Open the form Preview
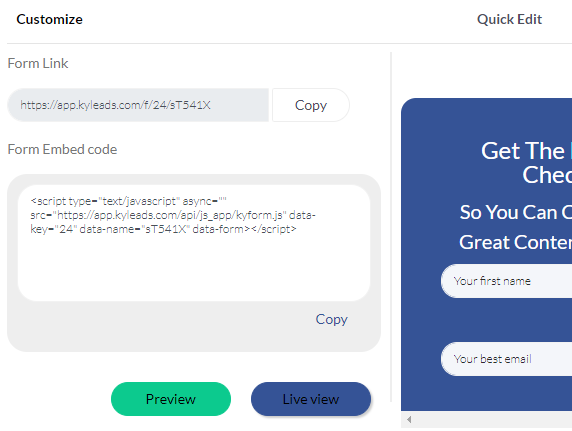The width and height of the screenshot is (572, 431). (171, 399)
